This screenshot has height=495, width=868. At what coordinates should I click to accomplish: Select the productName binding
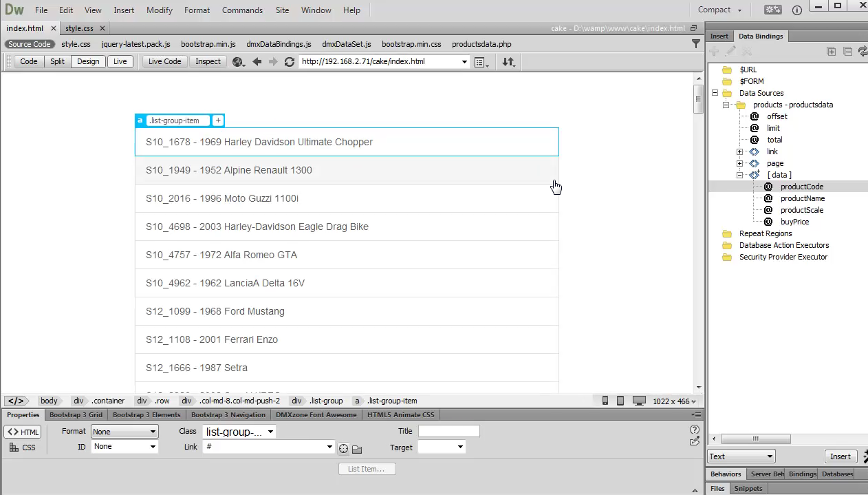(803, 198)
